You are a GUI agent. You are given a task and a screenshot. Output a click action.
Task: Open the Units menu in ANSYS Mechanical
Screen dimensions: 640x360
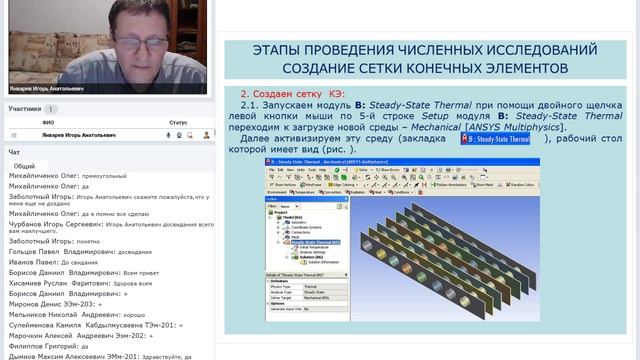tap(301, 170)
